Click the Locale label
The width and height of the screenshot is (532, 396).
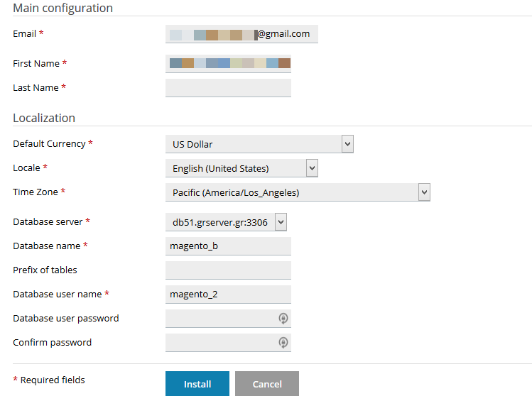[26, 167]
